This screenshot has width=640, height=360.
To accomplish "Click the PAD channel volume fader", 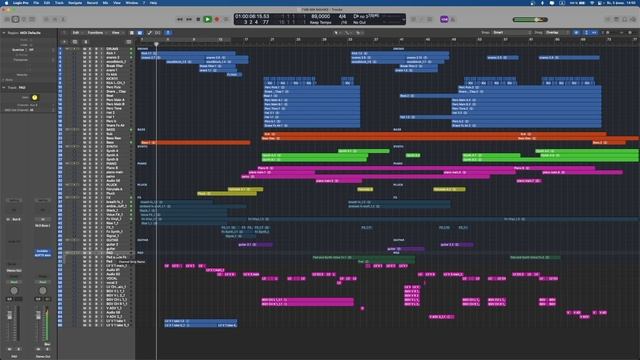I will [x=10, y=316].
